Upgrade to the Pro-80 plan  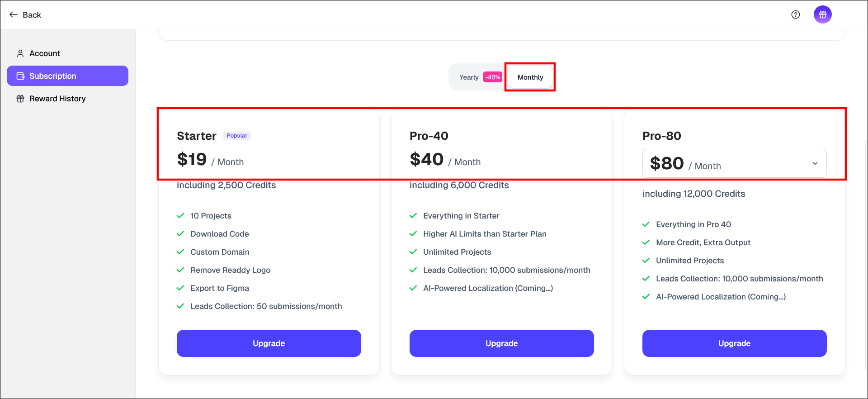[734, 343]
